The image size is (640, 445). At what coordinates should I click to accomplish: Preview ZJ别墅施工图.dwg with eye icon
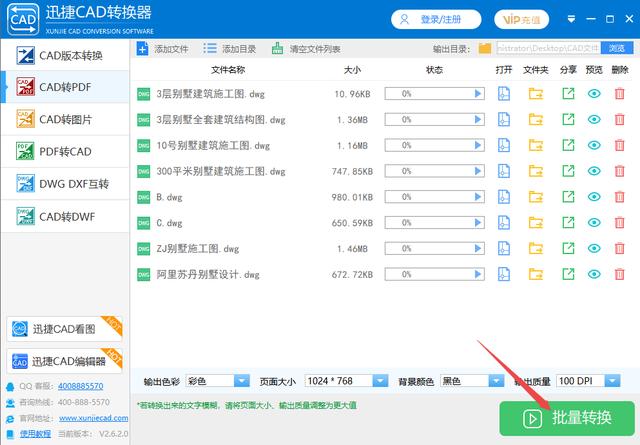point(594,248)
